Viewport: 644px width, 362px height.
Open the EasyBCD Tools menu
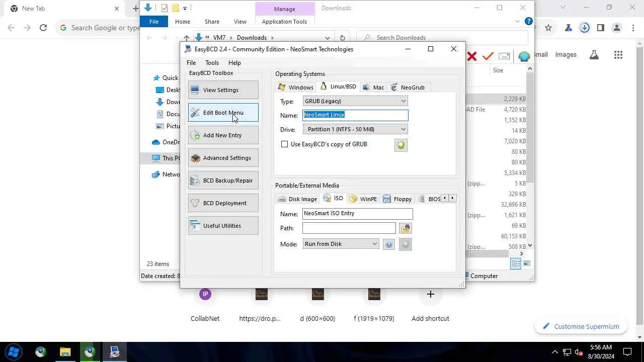point(212,63)
